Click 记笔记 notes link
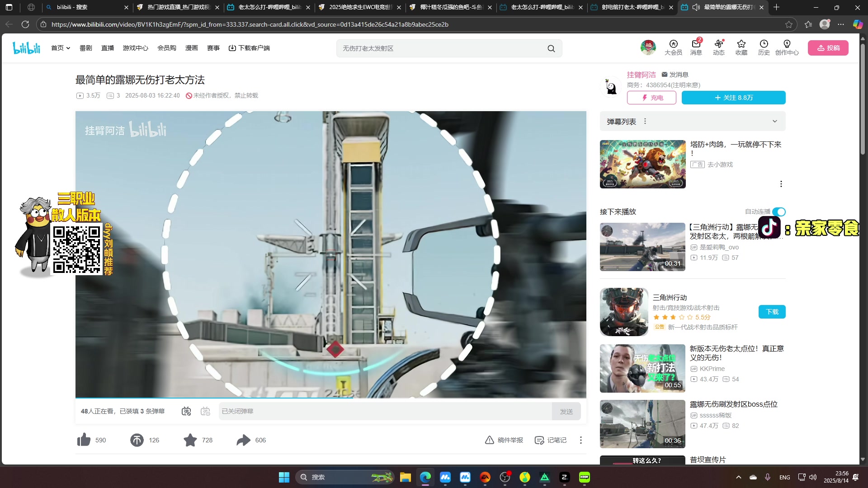868x488 pixels. pyautogui.click(x=551, y=440)
